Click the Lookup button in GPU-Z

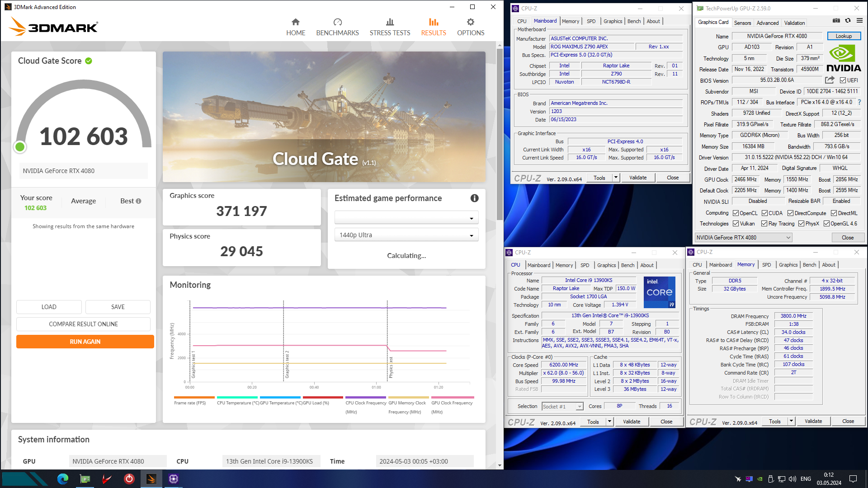point(844,36)
